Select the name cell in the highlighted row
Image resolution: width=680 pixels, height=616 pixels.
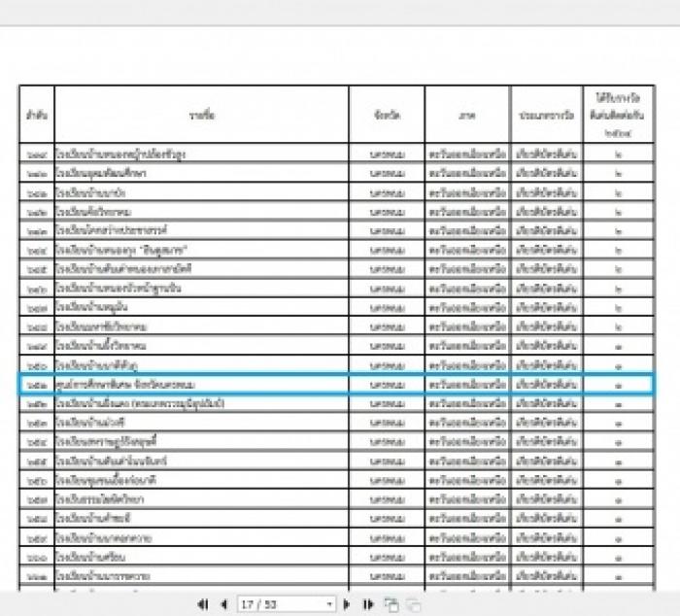click(202, 385)
